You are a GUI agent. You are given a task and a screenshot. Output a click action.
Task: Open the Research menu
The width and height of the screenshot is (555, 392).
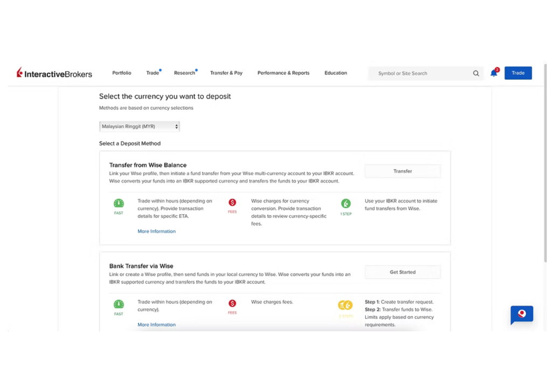tap(184, 73)
